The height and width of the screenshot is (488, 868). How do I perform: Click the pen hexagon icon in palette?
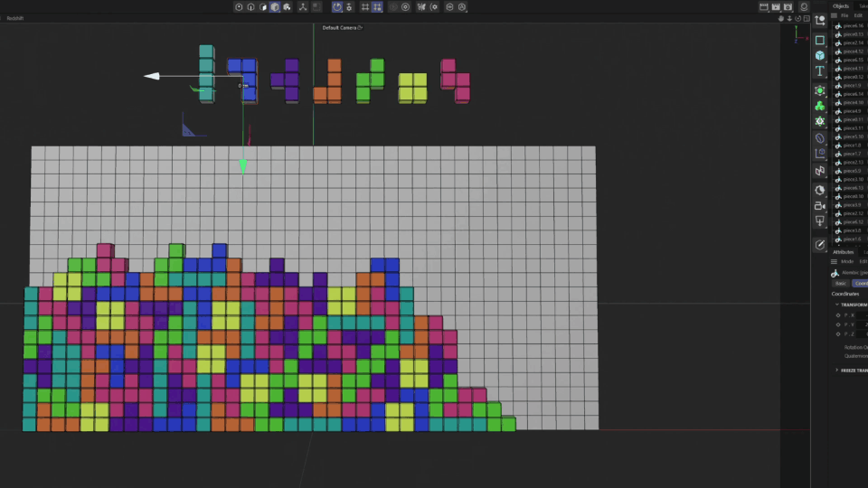(820, 245)
